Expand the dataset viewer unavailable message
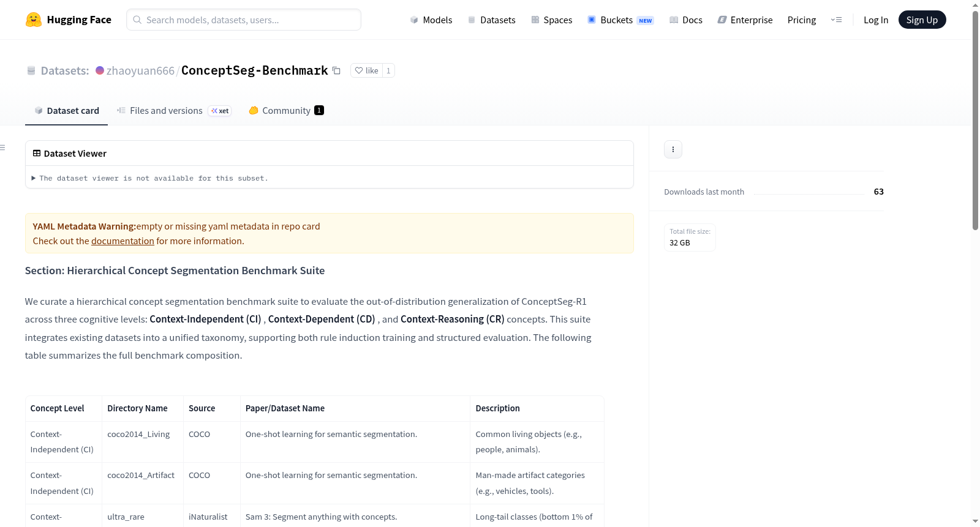Viewport: 980px width, 527px height. coord(150,178)
